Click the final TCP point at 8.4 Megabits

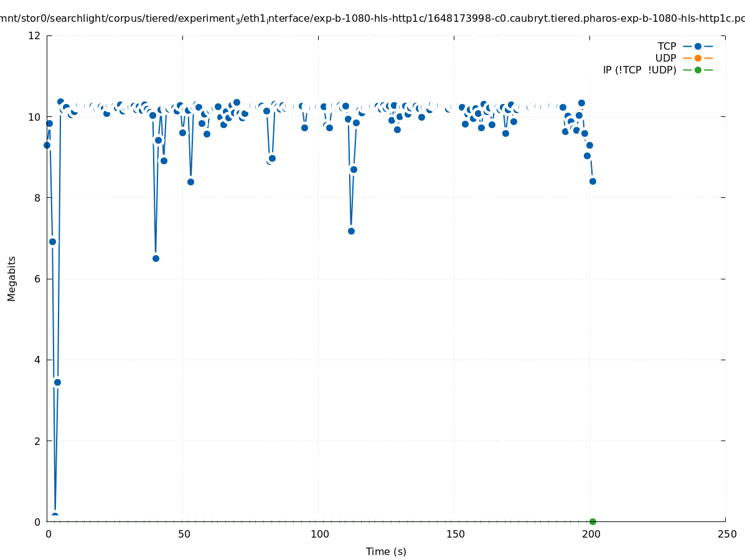point(593,181)
